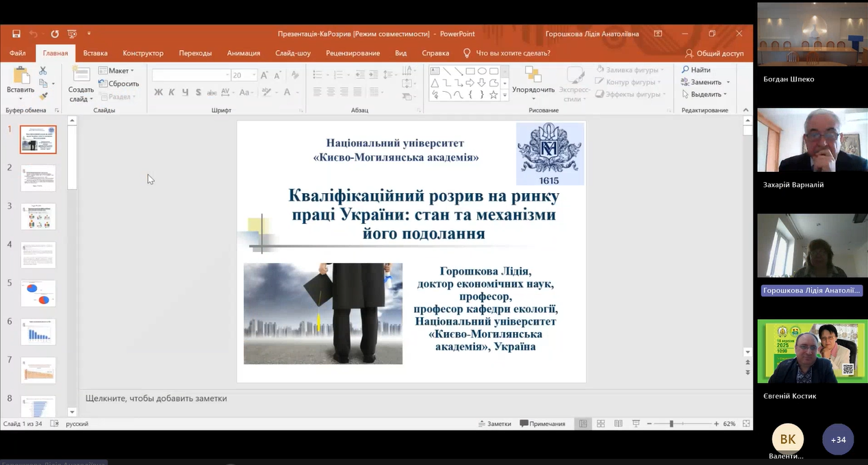Click the zoom slider handle
Image resolution: width=868 pixels, height=465 pixels.
(672, 424)
